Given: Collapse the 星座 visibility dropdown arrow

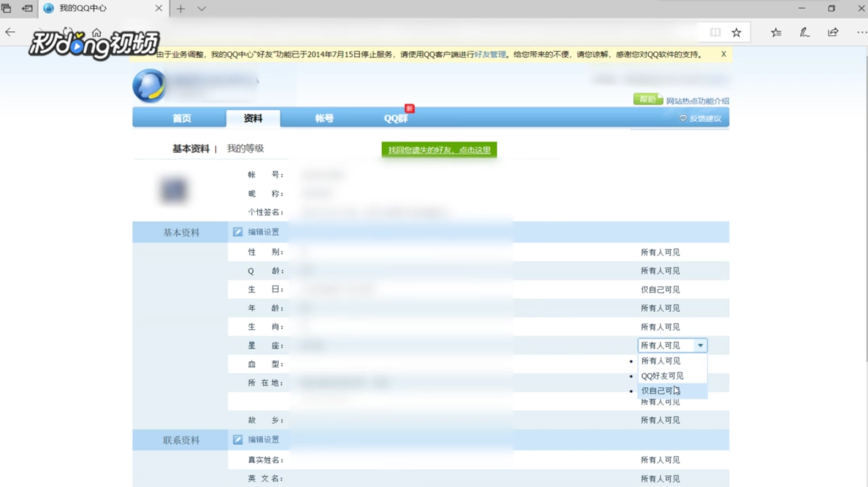Looking at the screenshot, I should 700,345.
